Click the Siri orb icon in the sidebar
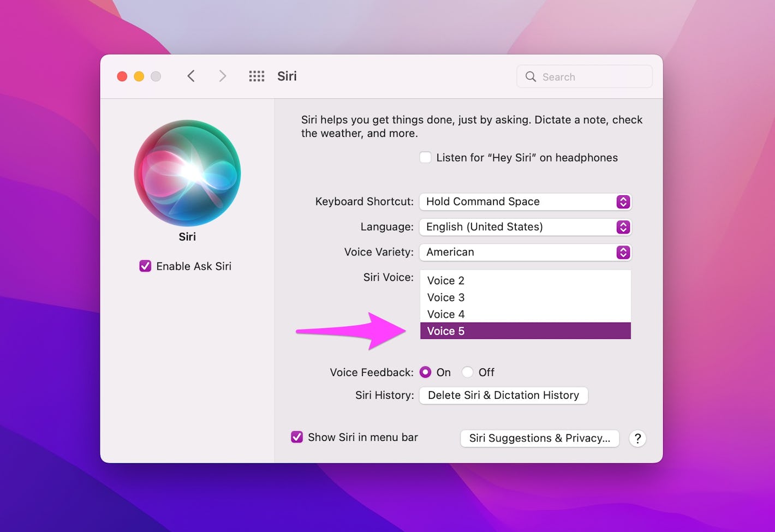This screenshot has height=532, width=775. coord(187,173)
